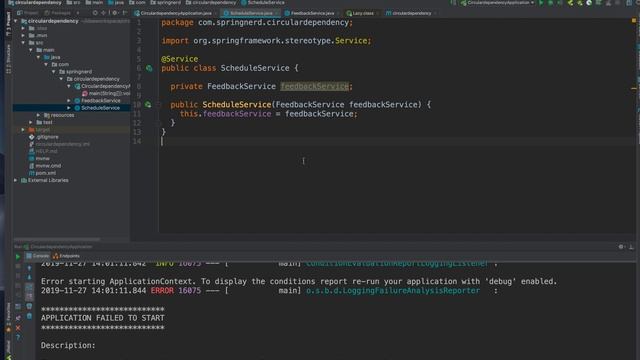The height and width of the screenshot is (360, 640).
Task: Expand the resources folder arrow
Action: 39,115
